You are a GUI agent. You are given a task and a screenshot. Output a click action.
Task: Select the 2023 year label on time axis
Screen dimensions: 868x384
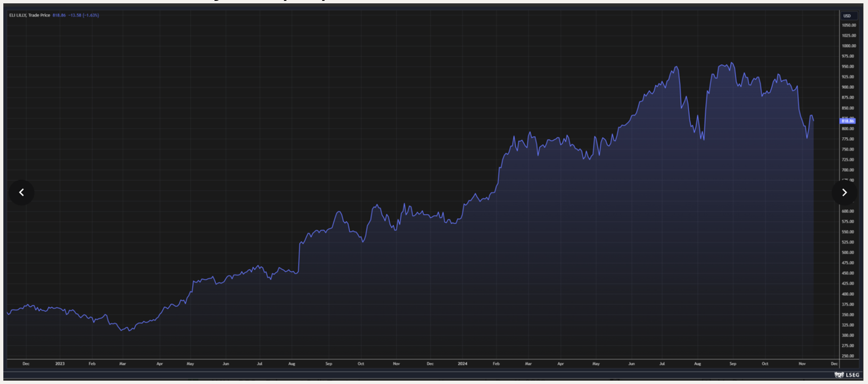click(x=60, y=364)
